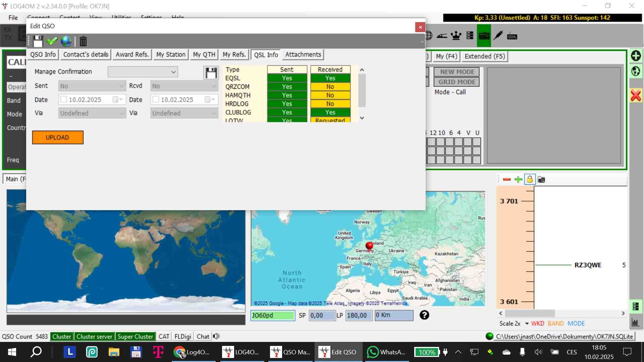This screenshot has height=362, width=644.
Task: Click the server stack icon on right sidebar
Action: pyautogui.click(x=635, y=306)
